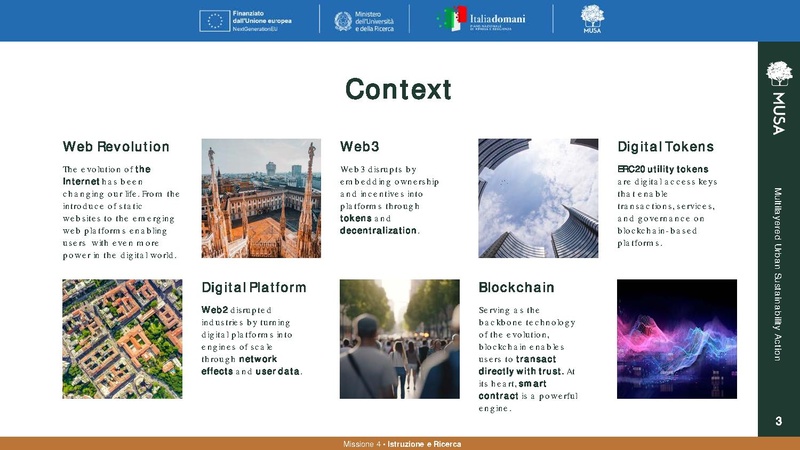
Task: Select the aerial city rooftops photo
Action: pos(122,339)
